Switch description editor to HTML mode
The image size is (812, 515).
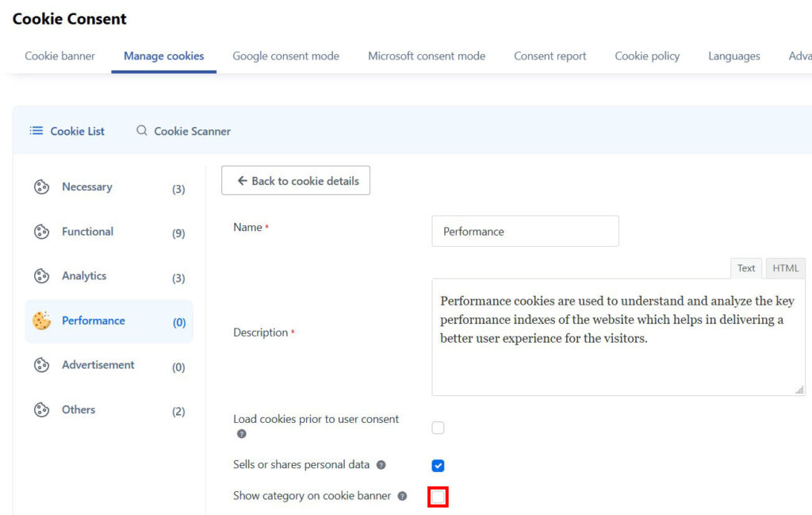click(x=785, y=268)
